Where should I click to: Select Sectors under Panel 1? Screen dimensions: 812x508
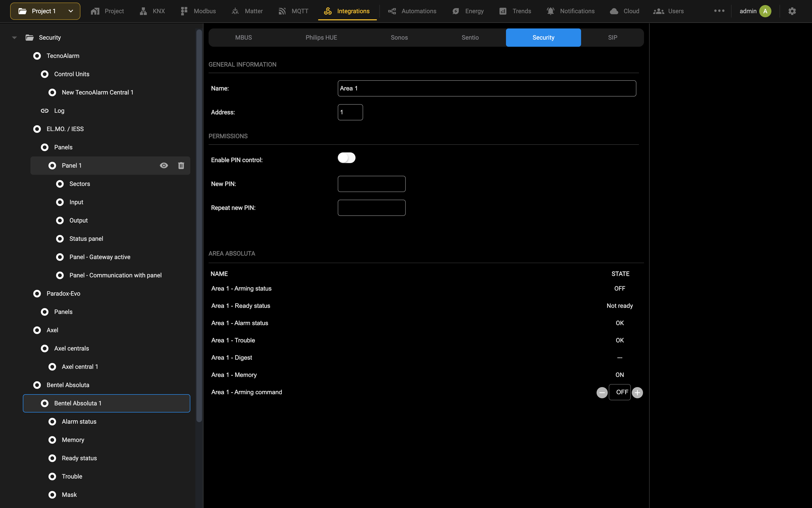[79, 184]
